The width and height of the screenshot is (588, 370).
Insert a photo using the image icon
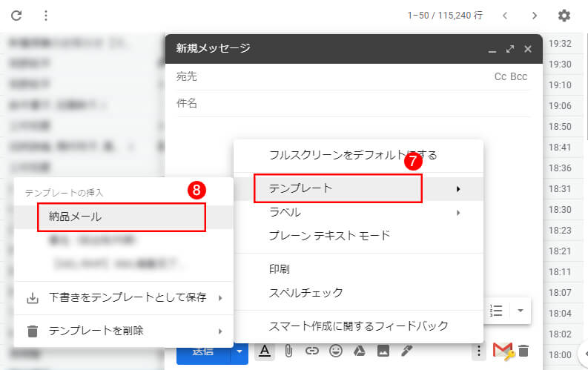(x=383, y=351)
